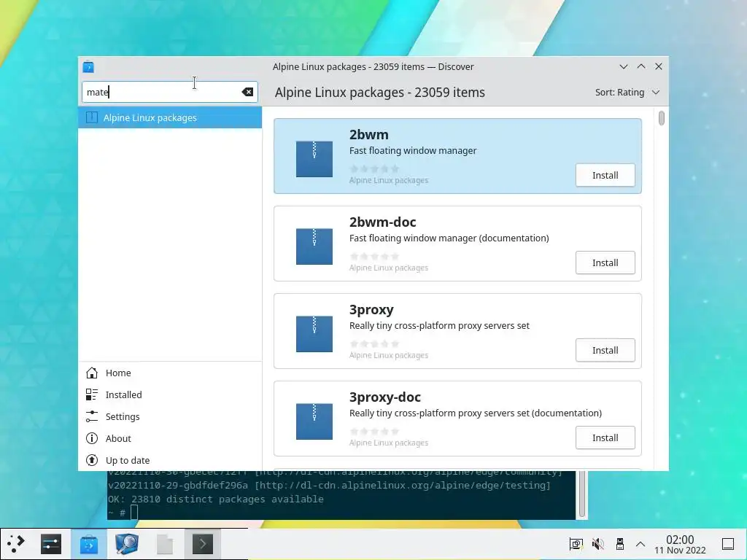Install the 3proxy-doc package

(605, 438)
